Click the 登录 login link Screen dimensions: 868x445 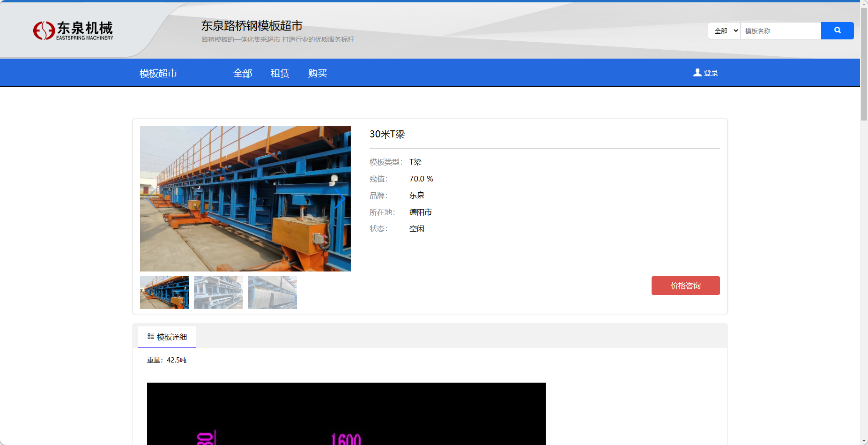click(x=711, y=73)
